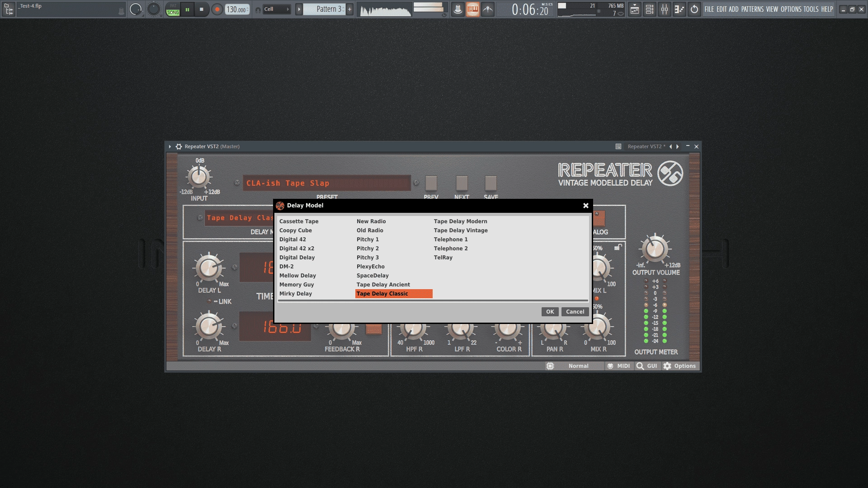Open the Piano roll icon
This screenshot has width=868, height=488.
pyautogui.click(x=679, y=9)
